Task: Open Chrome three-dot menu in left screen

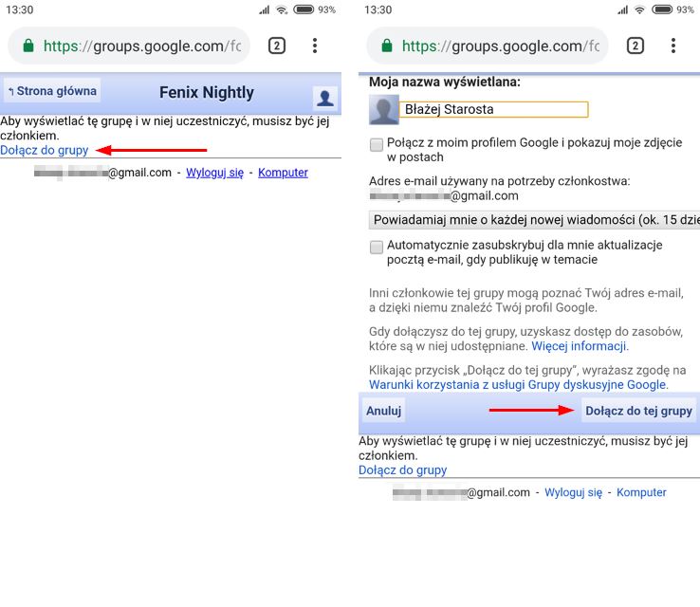Action: [315, 46]
